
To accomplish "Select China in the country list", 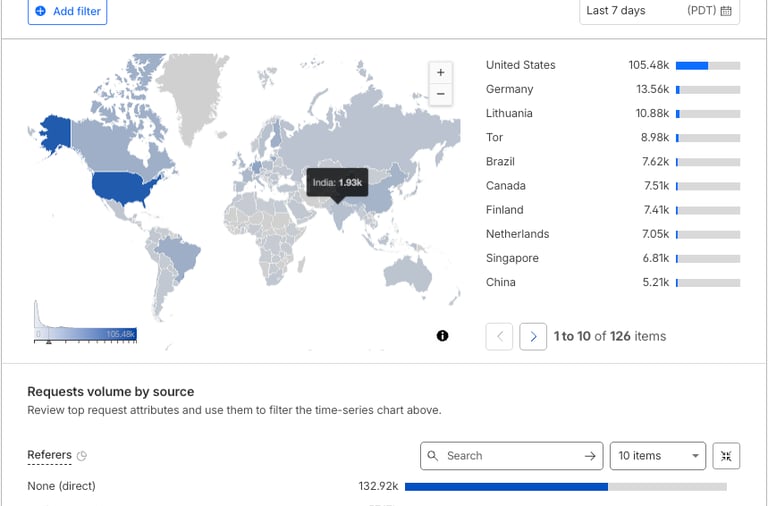I will pos(613,282).
